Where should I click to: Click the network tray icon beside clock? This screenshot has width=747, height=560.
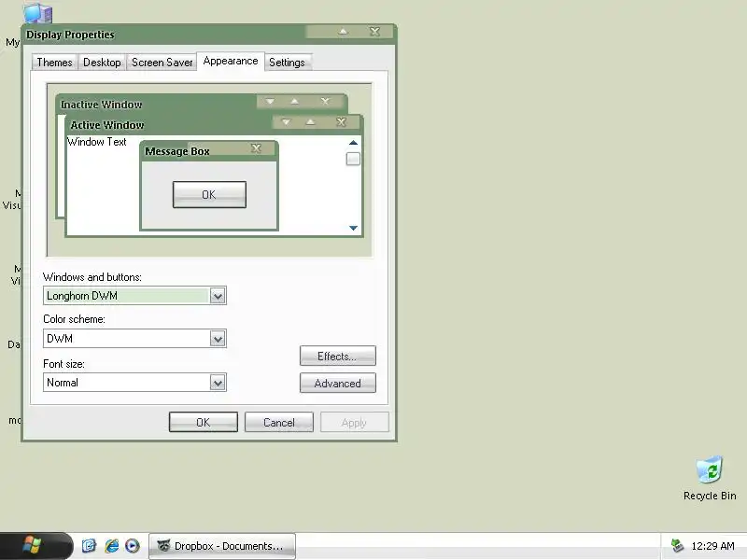(x=677, y=546)
